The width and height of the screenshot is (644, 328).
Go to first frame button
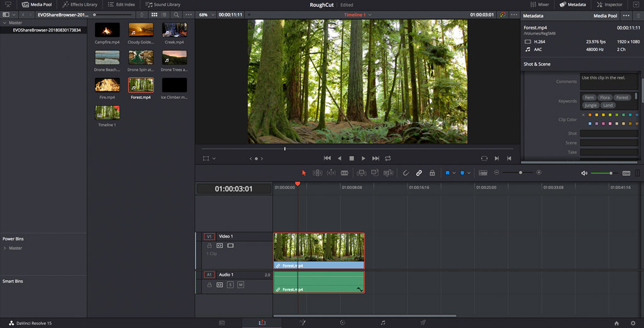click(x=327, y=158)
